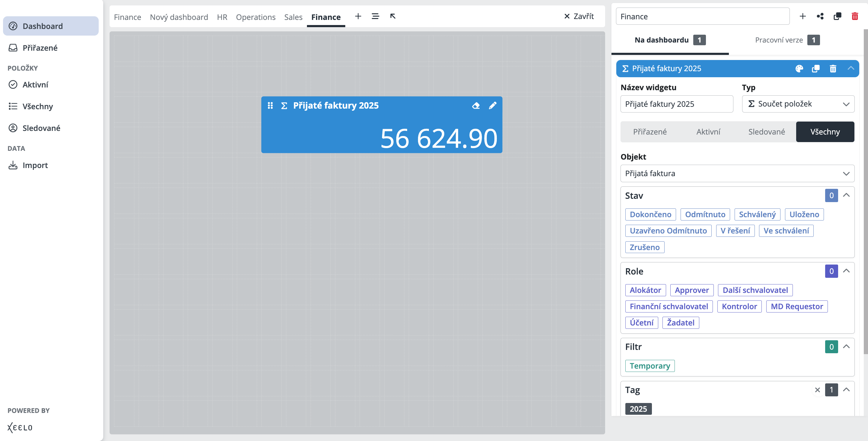
Task: Click the share dashboard icon
Action: coord(820,16)
